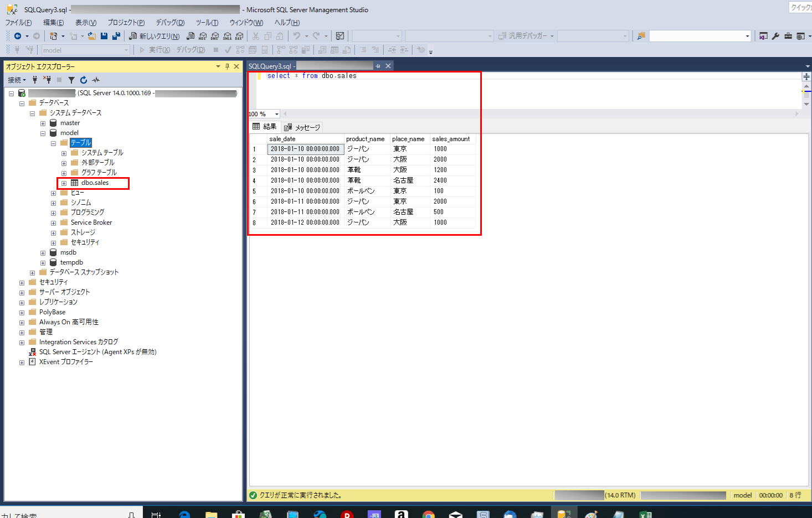Select the Service Broker folder
Viewport: 812px width, 518px height.
click(x=91, y=222)
